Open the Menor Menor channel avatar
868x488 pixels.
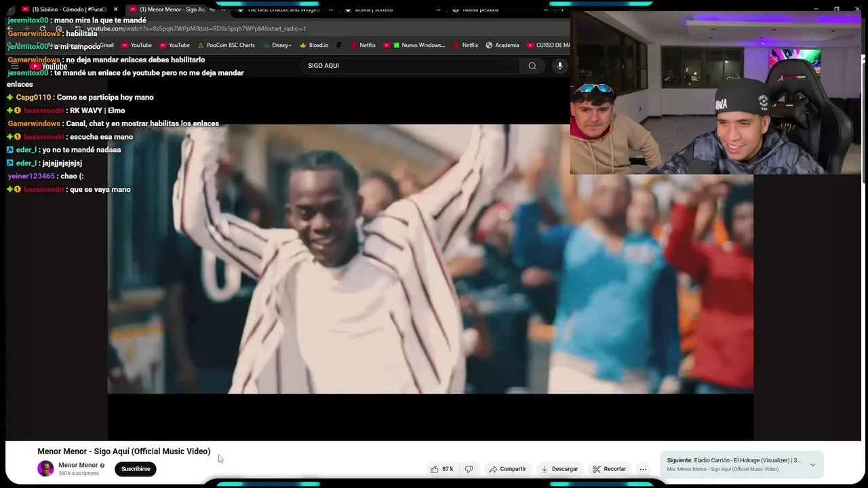tap(45, 468)
